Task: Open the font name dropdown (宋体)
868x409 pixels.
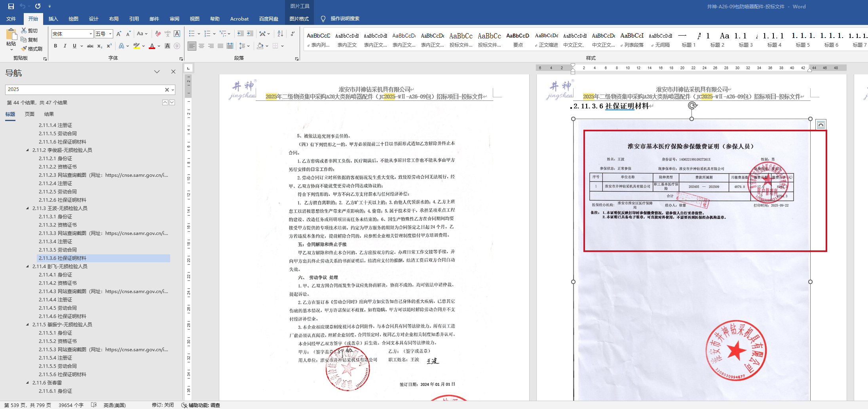Action: point(91,34)
